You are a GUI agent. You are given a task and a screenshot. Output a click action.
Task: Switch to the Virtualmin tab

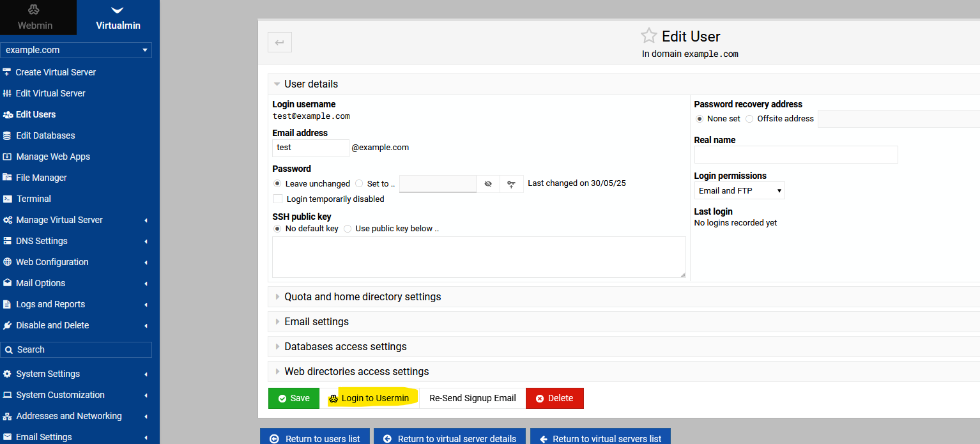118,17
